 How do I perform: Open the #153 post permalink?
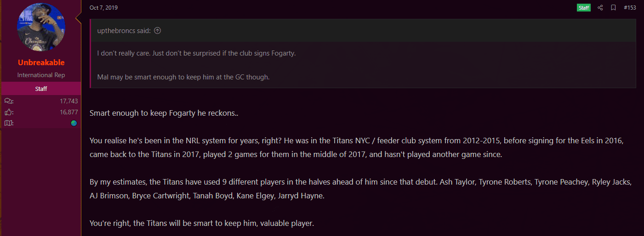pos(630,8)
